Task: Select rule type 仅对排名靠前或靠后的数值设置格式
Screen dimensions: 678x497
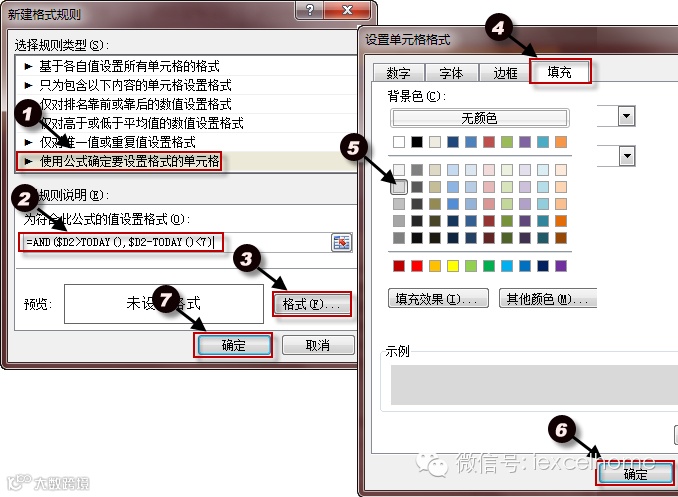Action: [x=186, y=104]
